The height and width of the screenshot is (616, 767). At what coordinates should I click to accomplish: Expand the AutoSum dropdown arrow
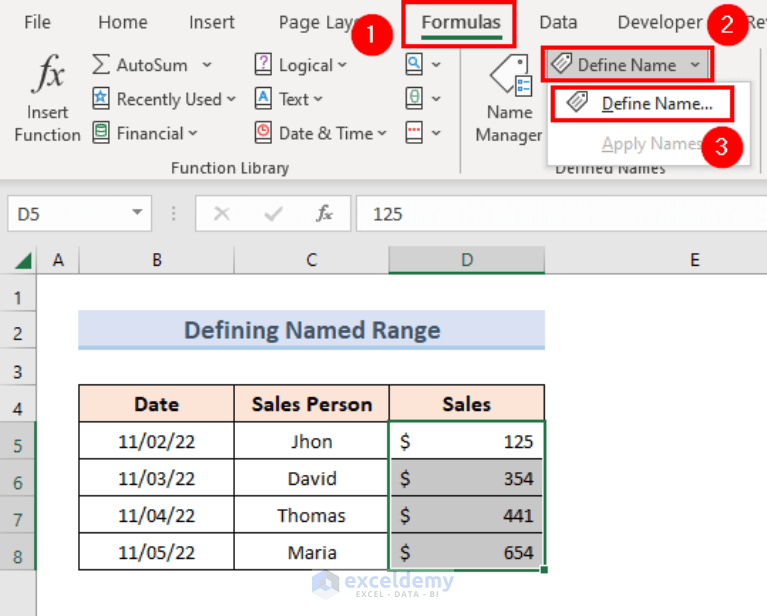[x=207, y=65]
